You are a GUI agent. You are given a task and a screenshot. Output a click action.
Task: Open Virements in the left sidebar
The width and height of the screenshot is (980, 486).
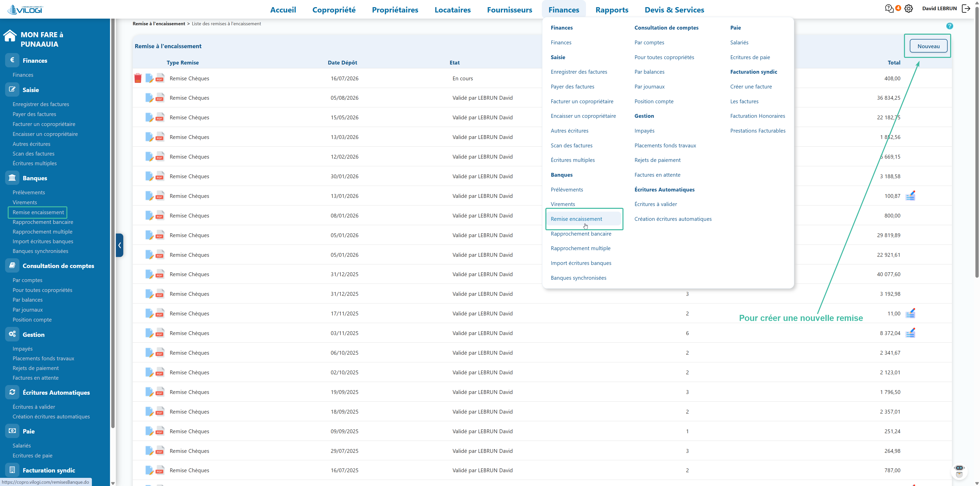pyautogui.click(x=25, y=202)
